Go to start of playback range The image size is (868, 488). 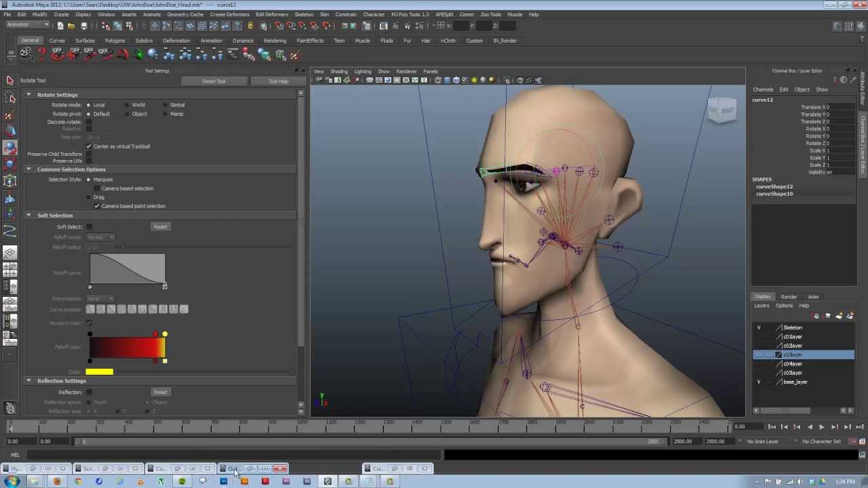pos(772,427)
